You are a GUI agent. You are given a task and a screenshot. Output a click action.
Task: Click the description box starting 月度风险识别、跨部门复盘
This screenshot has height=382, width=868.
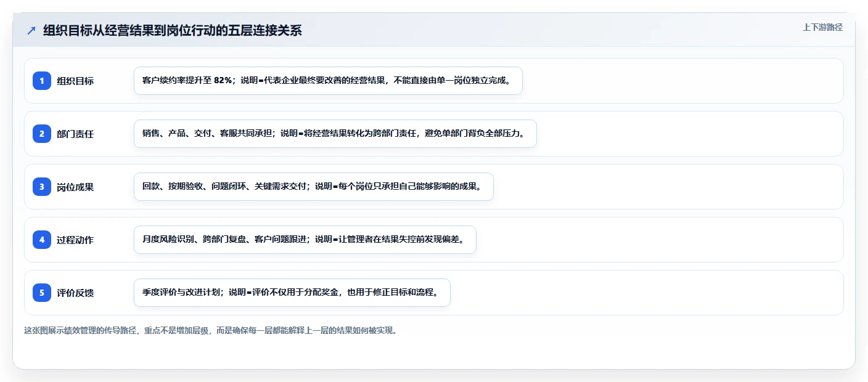(x=305, y=240)
